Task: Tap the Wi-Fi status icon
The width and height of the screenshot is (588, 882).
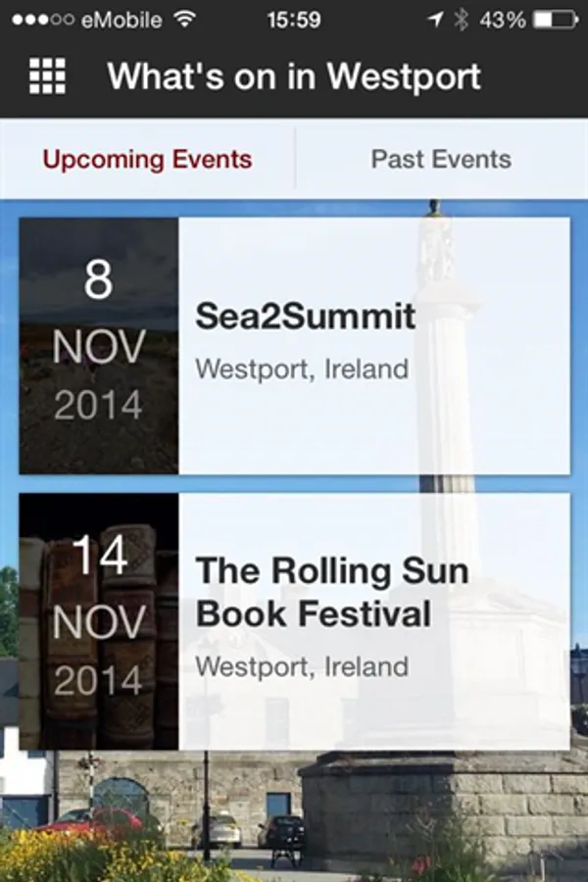Action: pyautogui.click(x=183, y=19)
